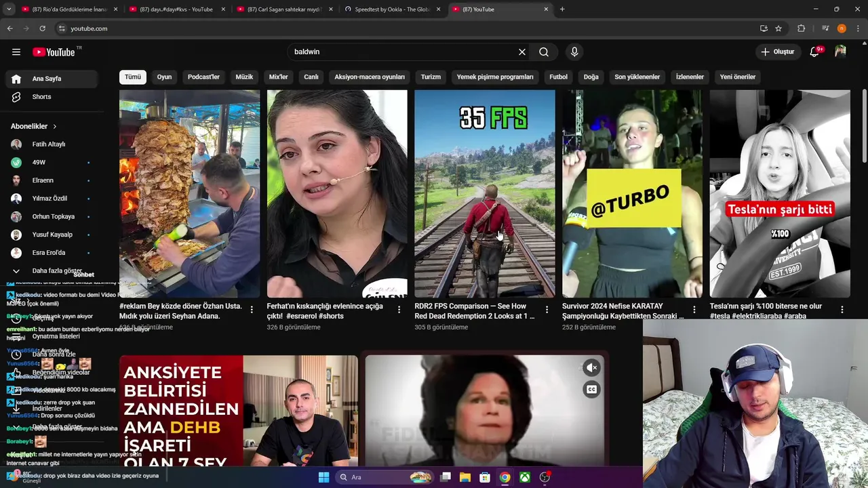Open the Windows Start menu

point(323,477)
